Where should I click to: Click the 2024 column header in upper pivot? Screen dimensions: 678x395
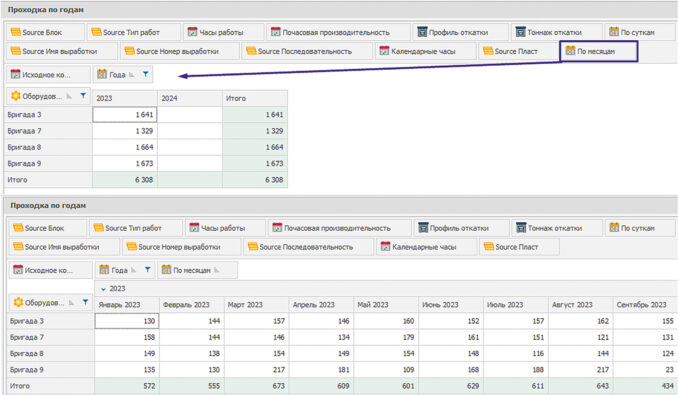coord(190,98)
